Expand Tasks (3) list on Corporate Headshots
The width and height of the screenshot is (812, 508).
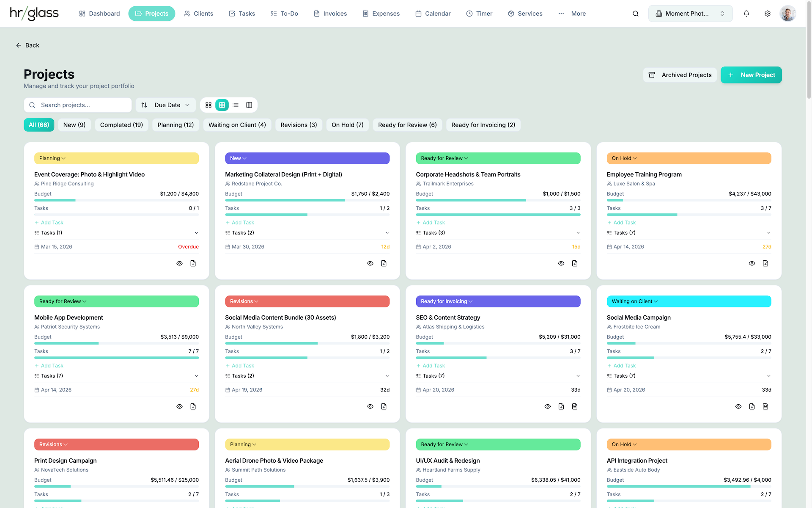click(498, 233)
